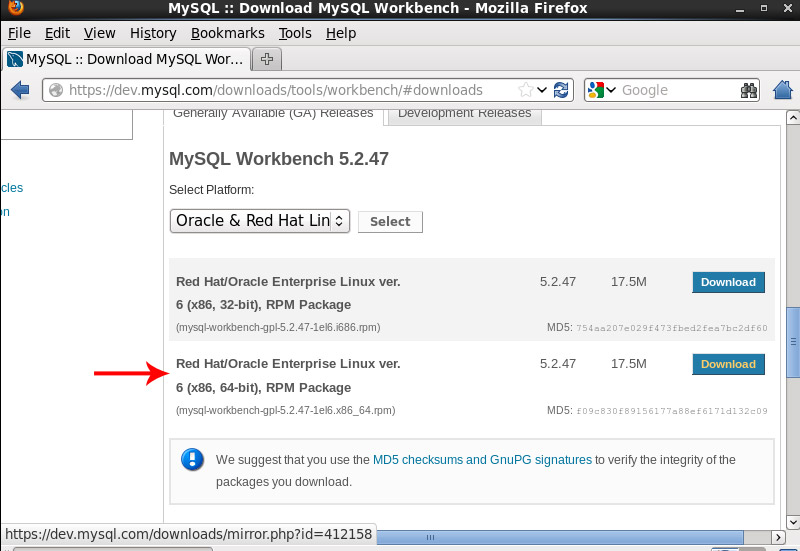Click the horizontal scrollbar right arrow

(x=778, y=537)
